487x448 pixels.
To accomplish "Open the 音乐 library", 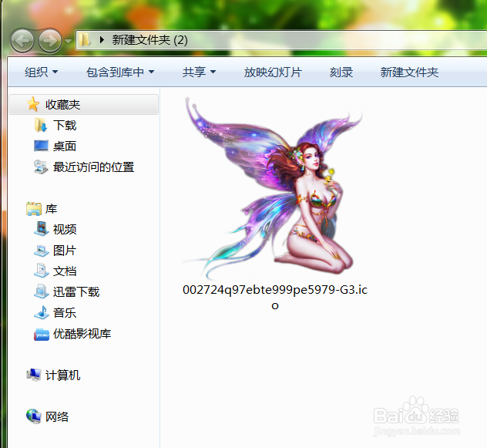I will pos(65,313).
